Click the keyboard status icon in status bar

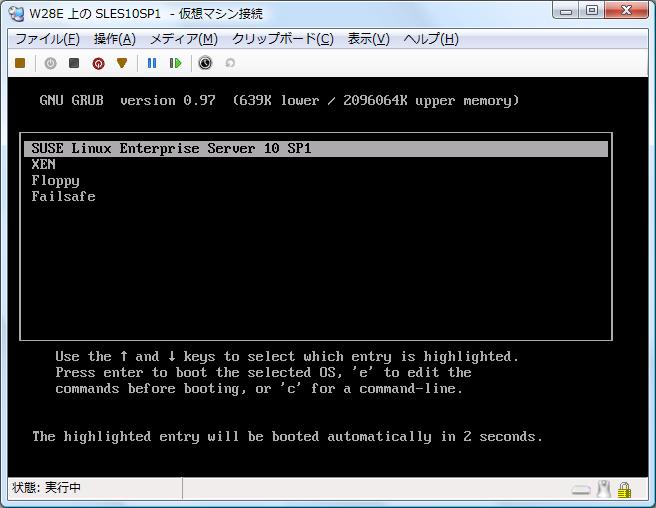(x=581, y=490)
